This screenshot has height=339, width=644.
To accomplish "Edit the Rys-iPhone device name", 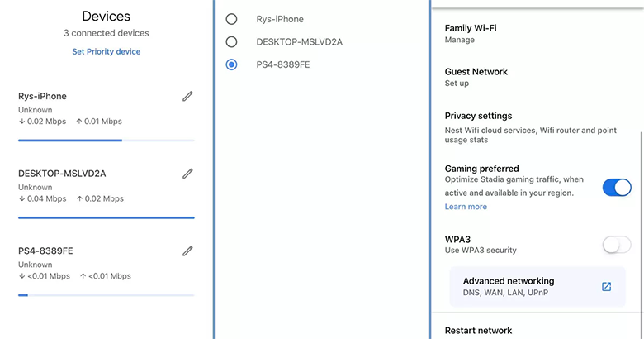I will click(x=187, y=97).
